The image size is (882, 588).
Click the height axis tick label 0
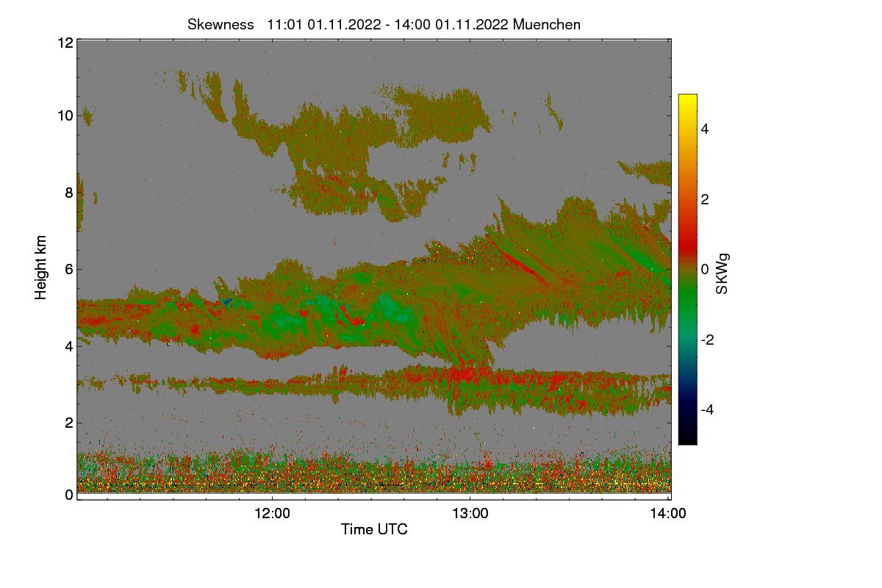pos(69,495)
